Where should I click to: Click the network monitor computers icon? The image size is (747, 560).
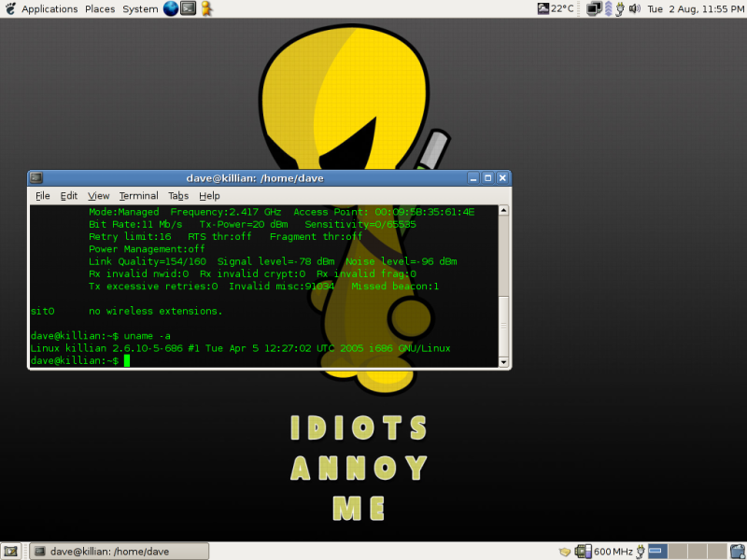coord(594,8)
